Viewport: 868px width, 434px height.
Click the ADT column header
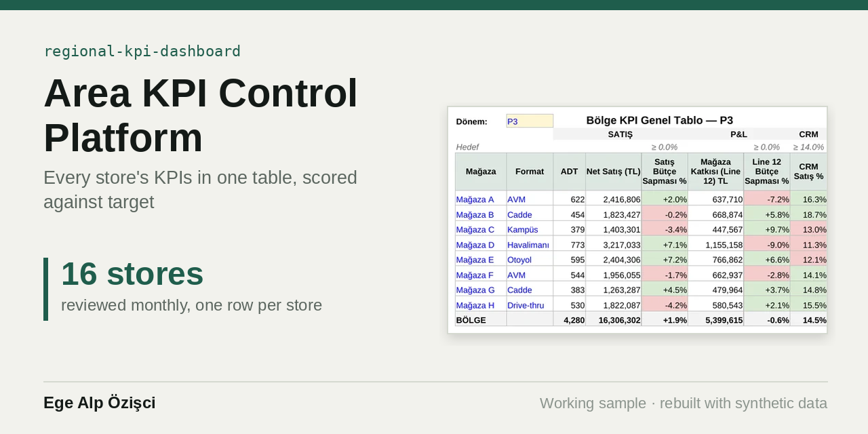570,172
